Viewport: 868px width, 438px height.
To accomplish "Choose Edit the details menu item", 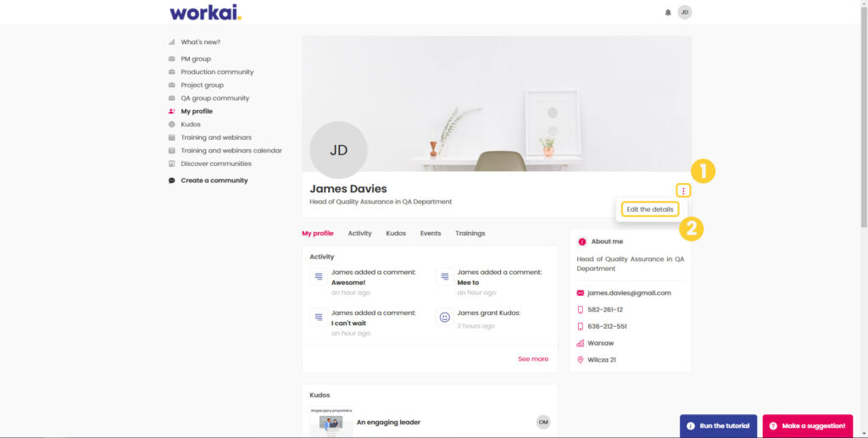I will coord(650,209).
